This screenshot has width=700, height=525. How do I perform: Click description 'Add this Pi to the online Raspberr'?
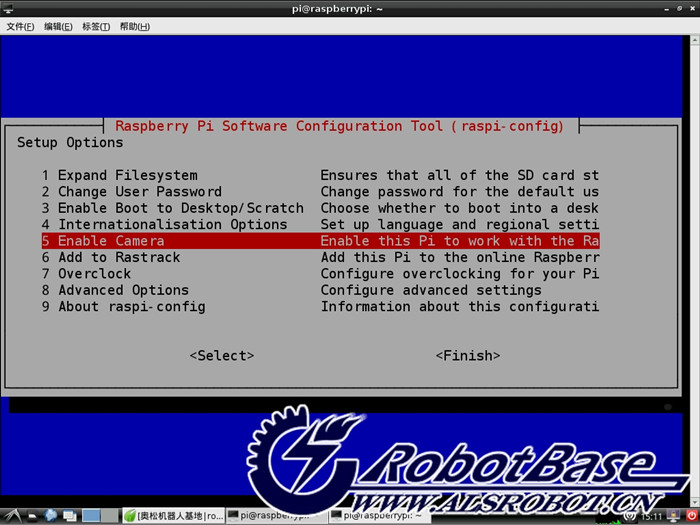[459, 257]
